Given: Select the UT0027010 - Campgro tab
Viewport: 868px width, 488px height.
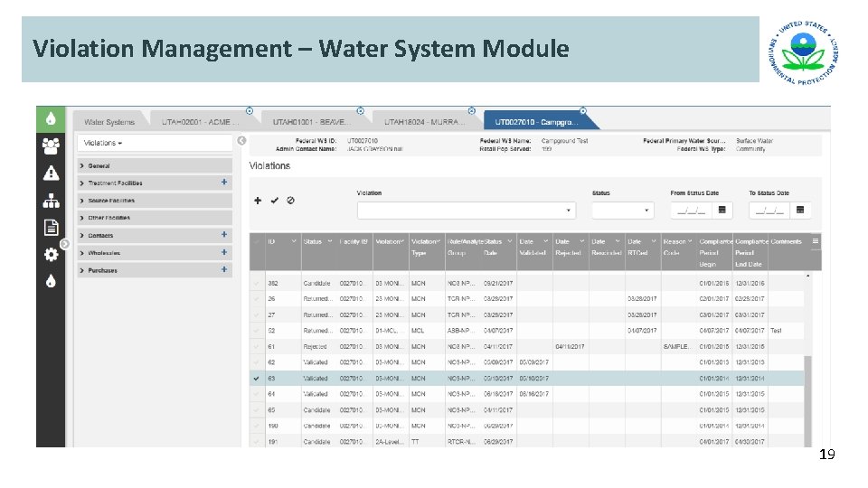Looking at the screenshot, I should (x=536, y=122).
